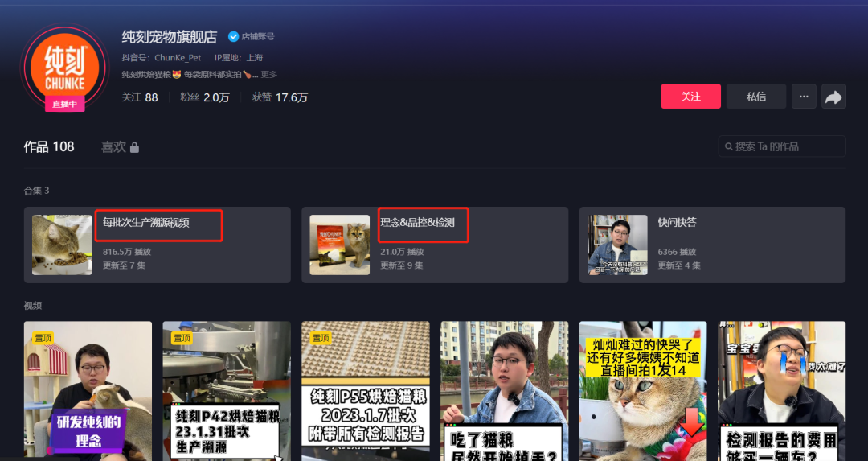
Task: Click the 合集 3 heading
Action: click(36, 191)
